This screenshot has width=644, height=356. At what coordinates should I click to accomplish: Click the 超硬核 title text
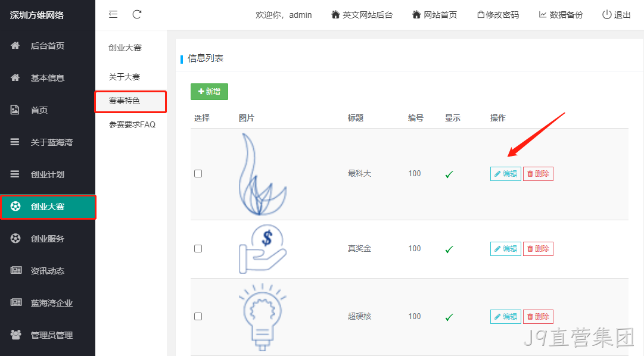[x=359, y=317]
